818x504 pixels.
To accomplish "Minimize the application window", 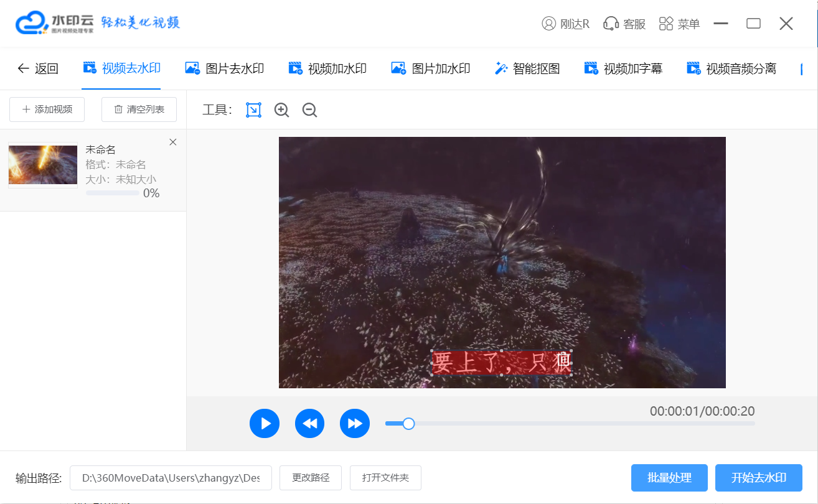I will click(721, 24).
